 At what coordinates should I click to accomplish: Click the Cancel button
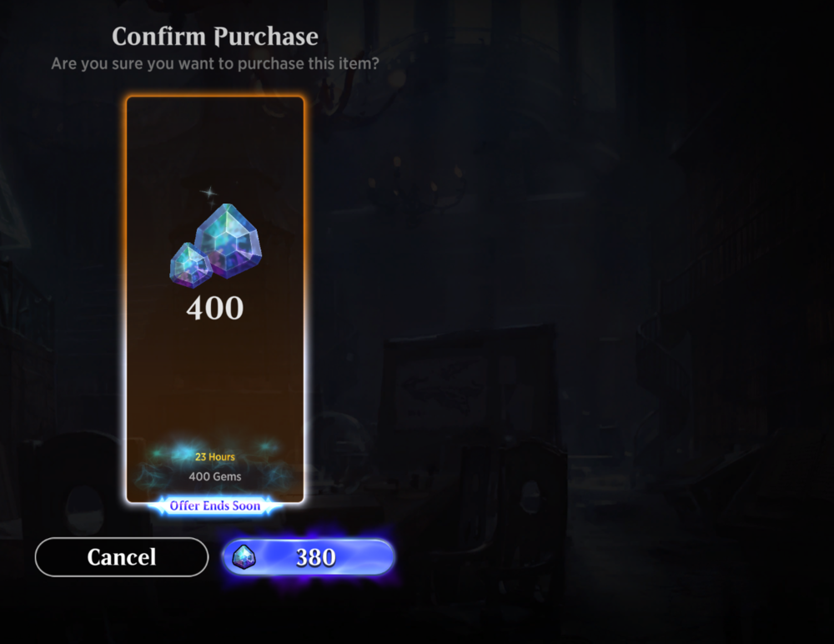[x=121, y=557]
